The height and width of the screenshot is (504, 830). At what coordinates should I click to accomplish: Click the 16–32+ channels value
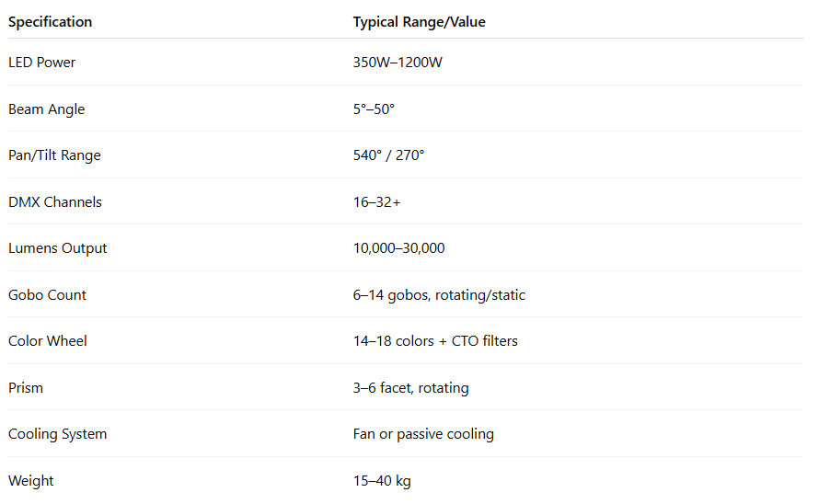(376, 202)
